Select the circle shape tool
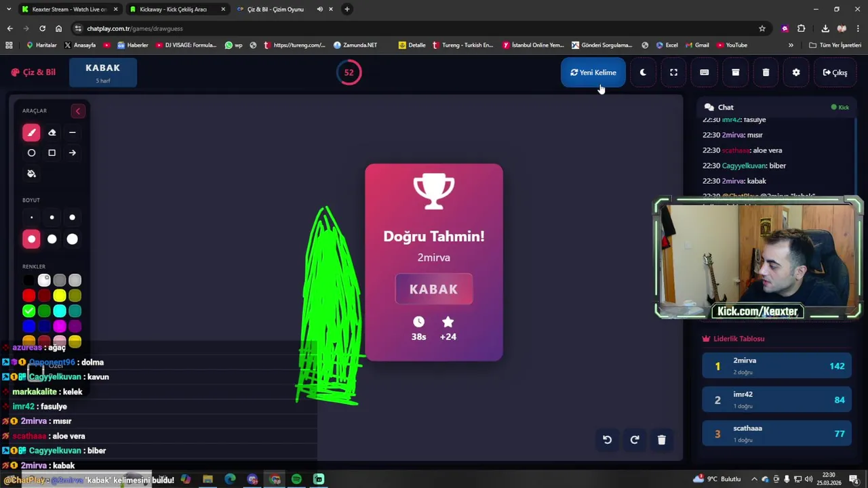This screenshot has width=868, height=488. pos(31,153)
